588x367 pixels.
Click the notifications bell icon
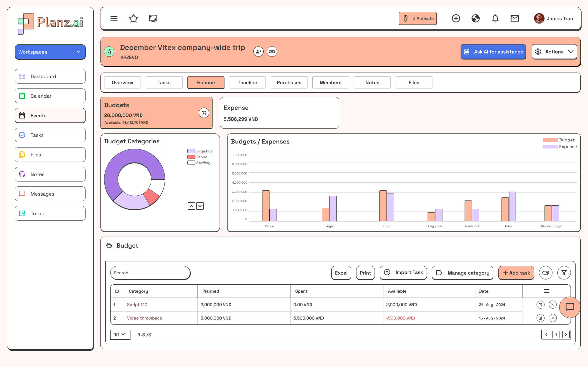click(x=495, y=19)
